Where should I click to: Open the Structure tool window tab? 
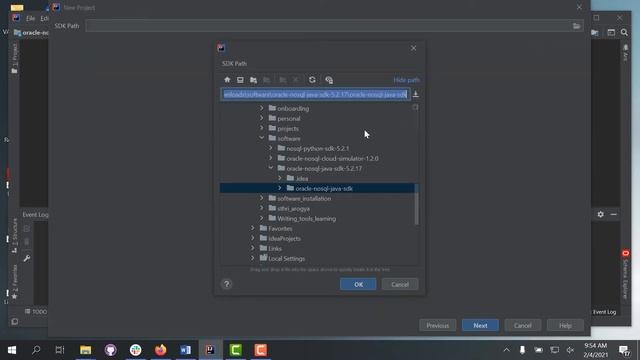click(x=15, y=236)
